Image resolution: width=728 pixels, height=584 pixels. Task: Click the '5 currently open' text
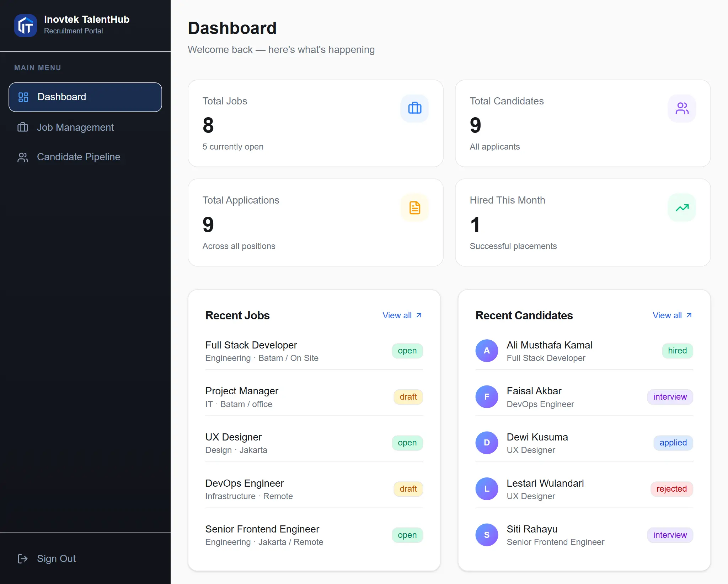[233, 147]
